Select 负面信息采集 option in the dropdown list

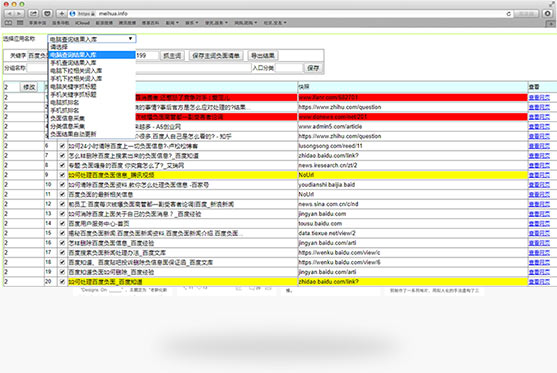pos(67,118)
